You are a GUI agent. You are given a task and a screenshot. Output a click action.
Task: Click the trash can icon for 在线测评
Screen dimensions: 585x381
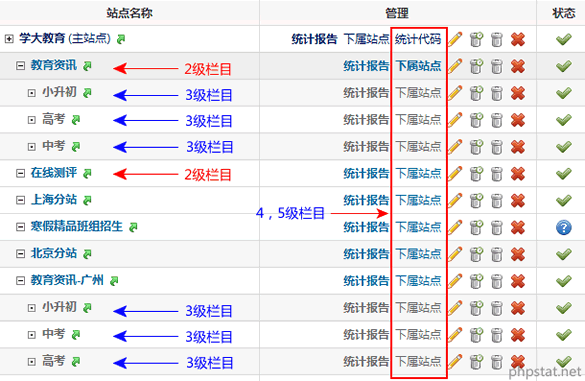tap(497, 174)
